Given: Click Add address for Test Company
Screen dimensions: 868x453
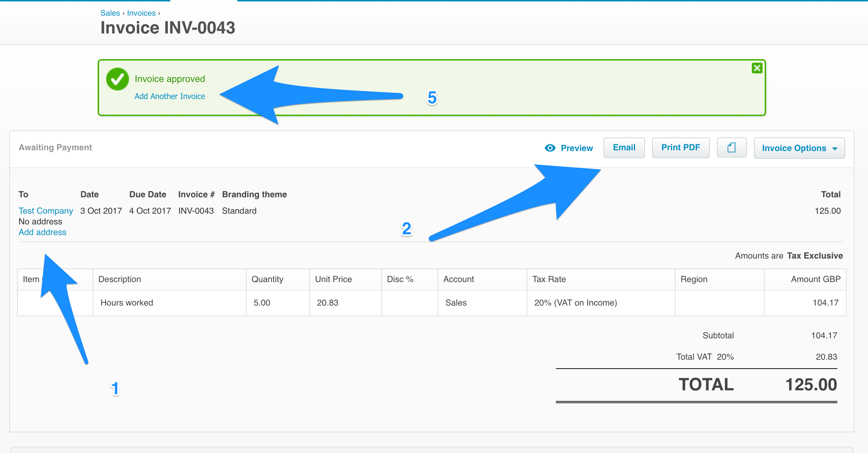Looking at the screenshot, I should (42, 232).
